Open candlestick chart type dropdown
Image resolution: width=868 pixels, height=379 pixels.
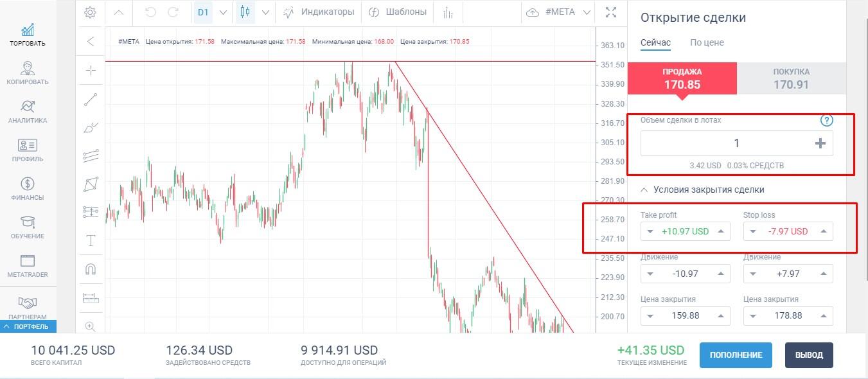pos(265,12)
